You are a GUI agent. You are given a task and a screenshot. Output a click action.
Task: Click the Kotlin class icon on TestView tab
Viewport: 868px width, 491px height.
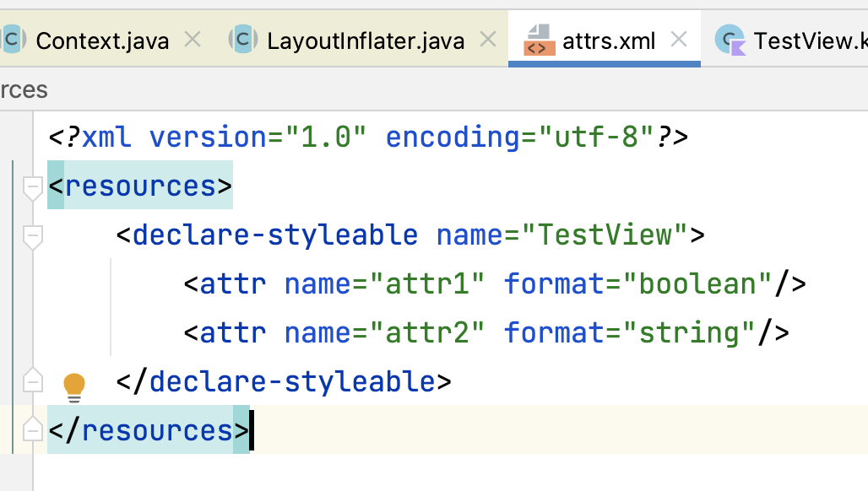pos(730,40)
